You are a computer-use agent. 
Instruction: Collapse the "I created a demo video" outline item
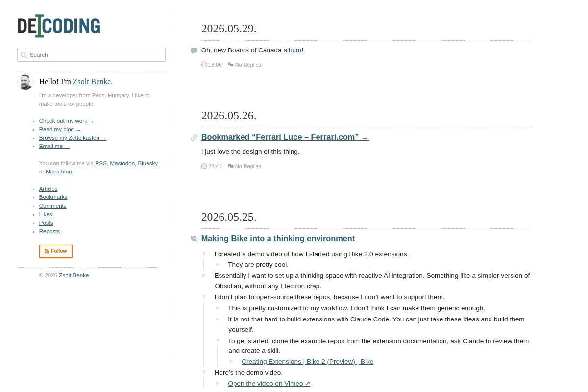(204, 254)
